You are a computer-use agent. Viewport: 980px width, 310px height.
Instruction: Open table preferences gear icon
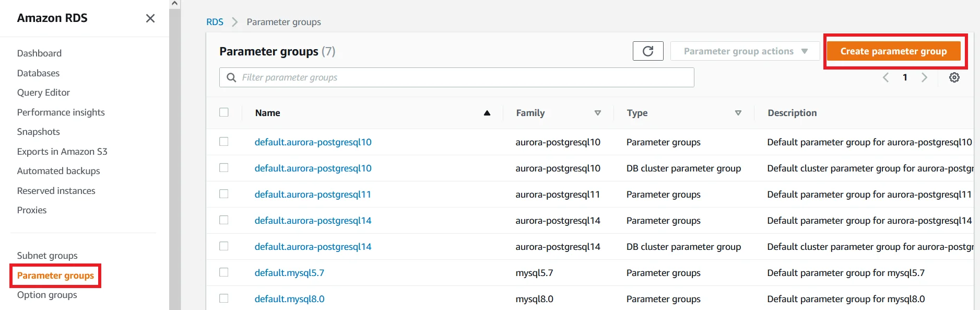coord(954,77)
